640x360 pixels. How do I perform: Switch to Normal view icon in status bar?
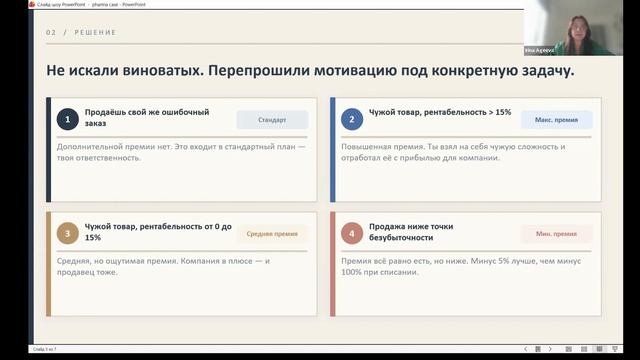[x=569, y=349]
